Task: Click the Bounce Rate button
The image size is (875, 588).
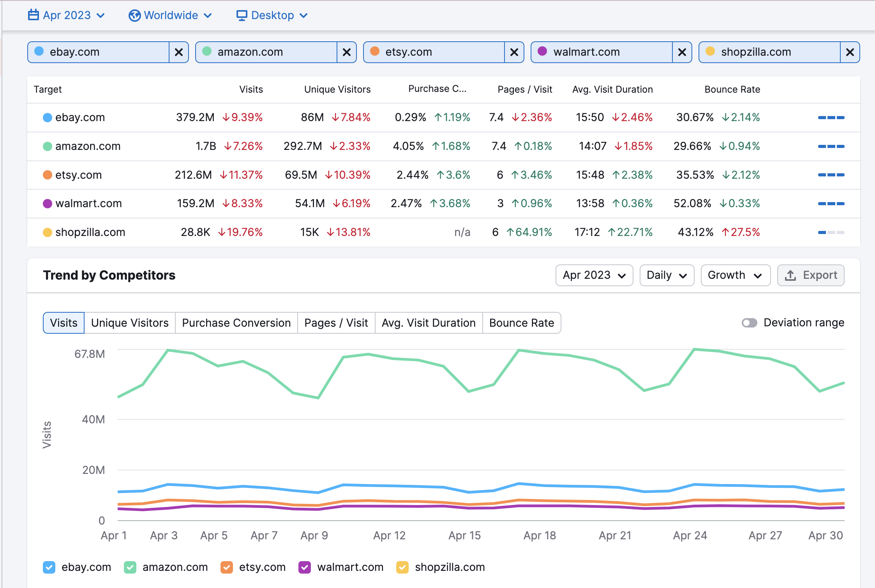Action: point(522,322)
